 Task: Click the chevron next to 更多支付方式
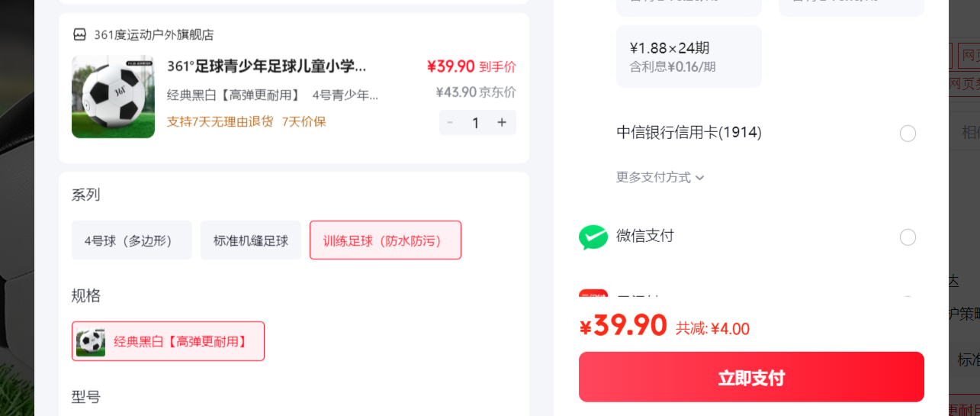coord(700,178)
